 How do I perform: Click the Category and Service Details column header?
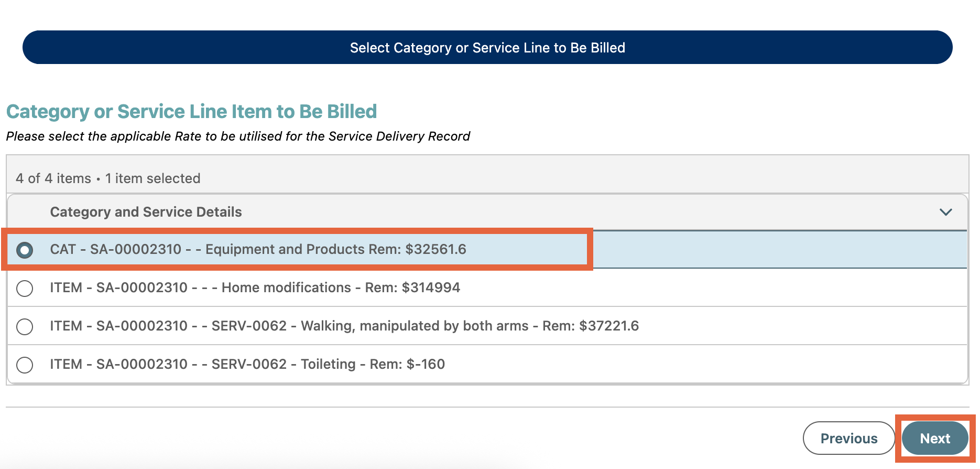146,212
